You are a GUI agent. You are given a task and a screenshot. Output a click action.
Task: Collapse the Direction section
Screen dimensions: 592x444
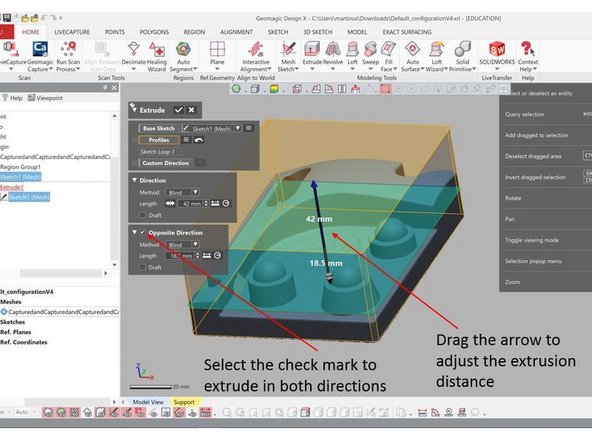click(134, 180)
